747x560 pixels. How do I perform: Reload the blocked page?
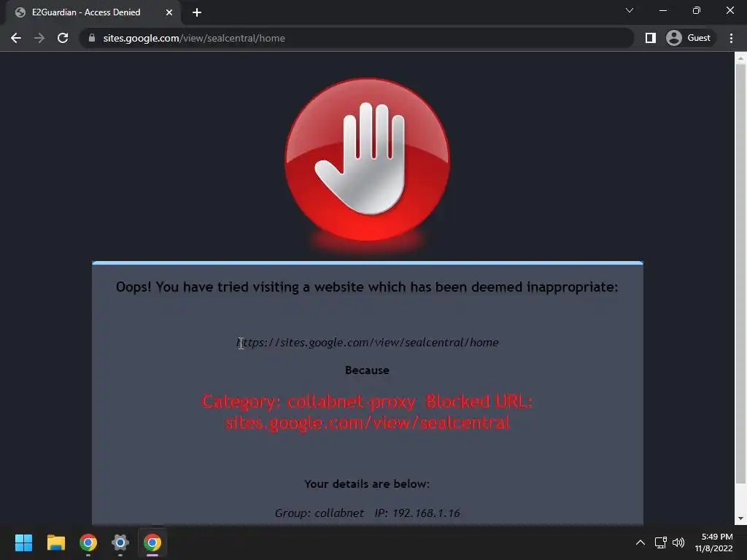[63, 38]
